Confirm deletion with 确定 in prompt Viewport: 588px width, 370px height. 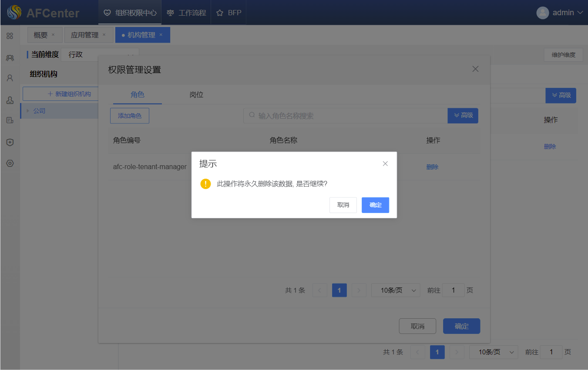[375, 205]
